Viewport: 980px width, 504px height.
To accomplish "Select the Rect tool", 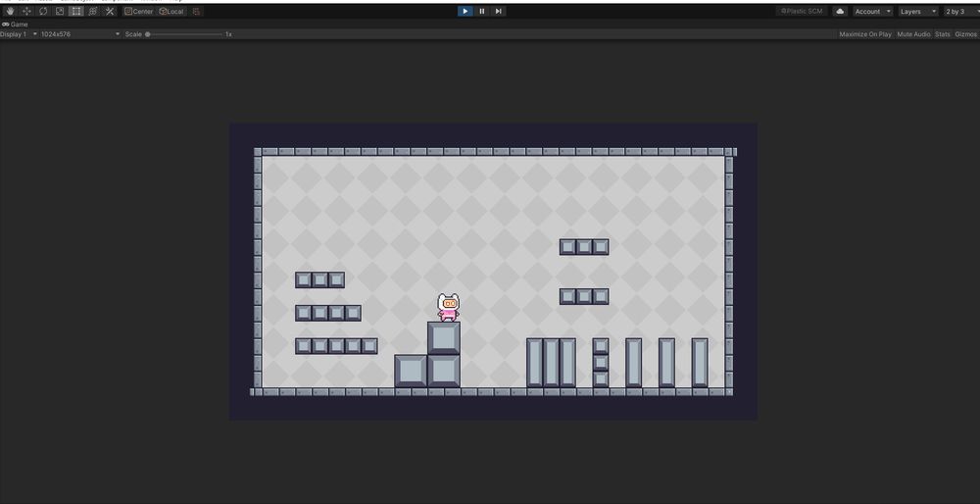I will (x=76, y=11).
